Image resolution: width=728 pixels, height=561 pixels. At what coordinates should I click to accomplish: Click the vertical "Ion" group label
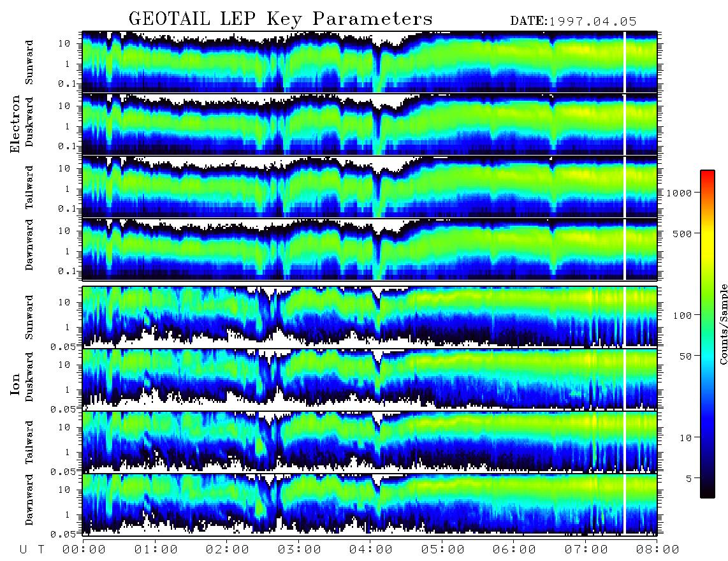coord(15,384)
